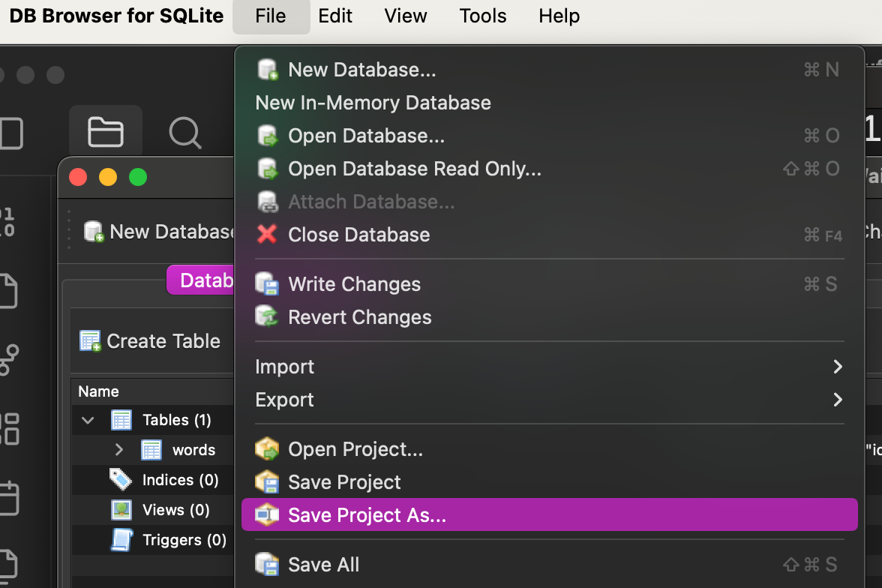This screenshot has height=588, width=882.
Task: Choose Open Database... menu entry
Action: coord(550,136)
